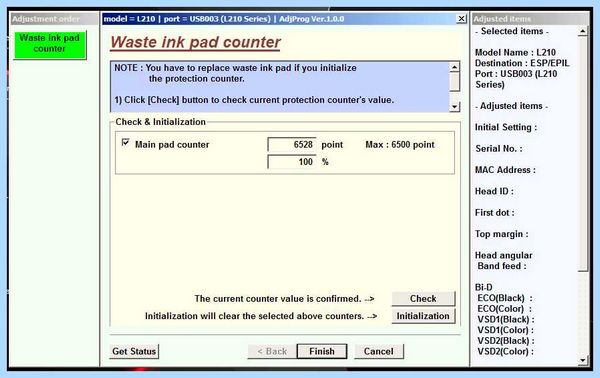
Task: Click the 'Top margin :' label
Action: (501, 234)
